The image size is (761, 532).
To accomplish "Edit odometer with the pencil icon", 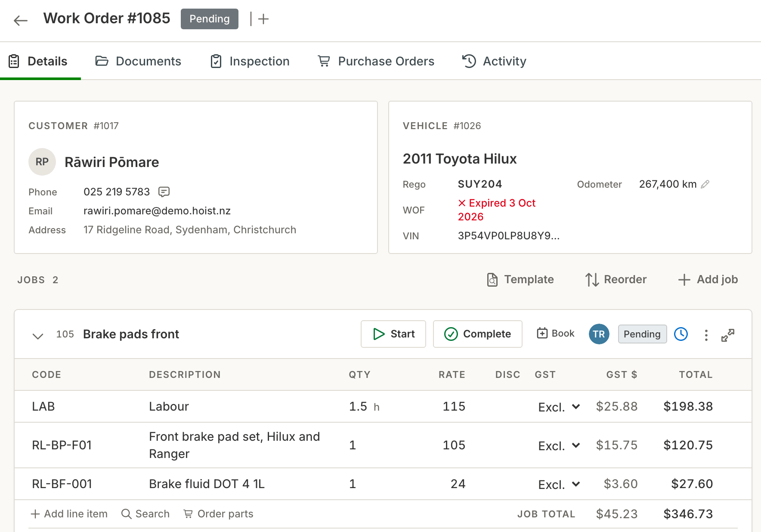I will click(705, 184).
